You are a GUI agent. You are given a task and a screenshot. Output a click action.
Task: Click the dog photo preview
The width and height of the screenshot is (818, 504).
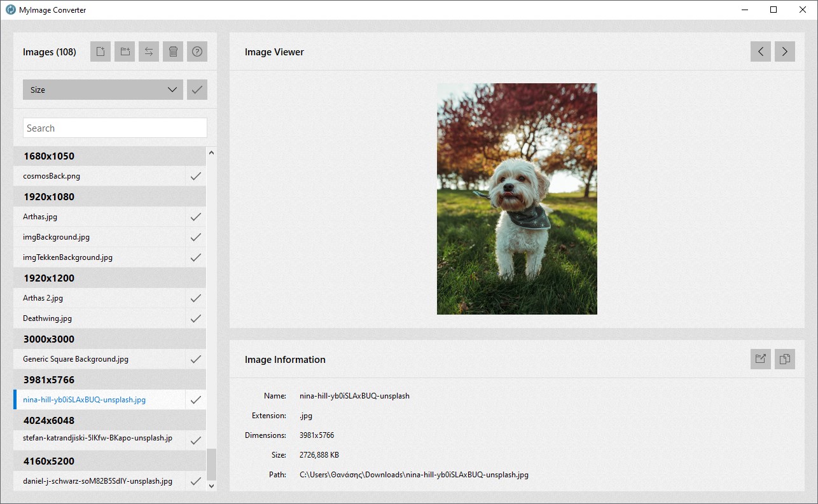517,199
